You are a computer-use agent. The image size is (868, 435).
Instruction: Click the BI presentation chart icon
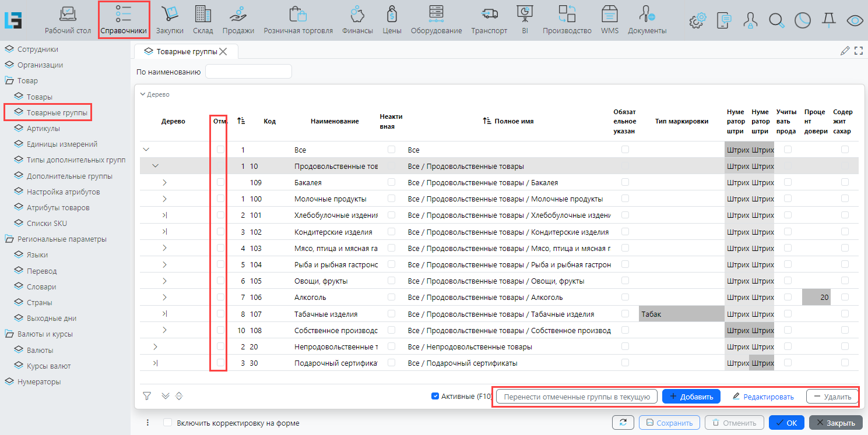(525, 14)
